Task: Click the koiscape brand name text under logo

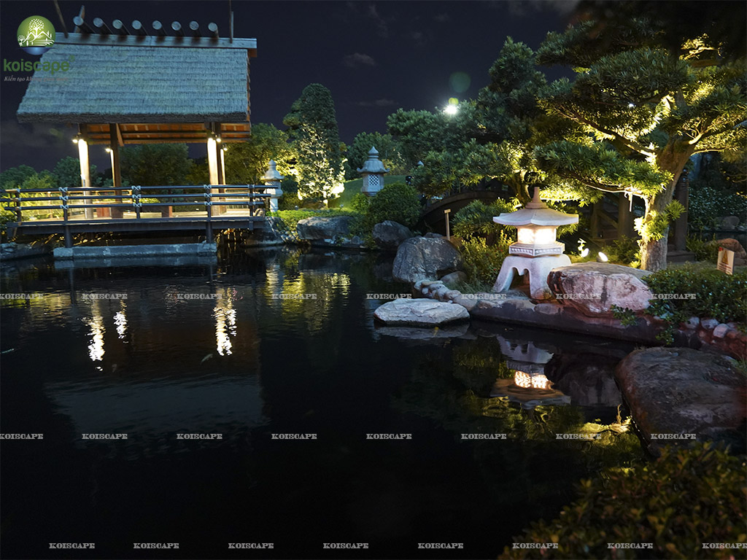Action: click(36, 66)
